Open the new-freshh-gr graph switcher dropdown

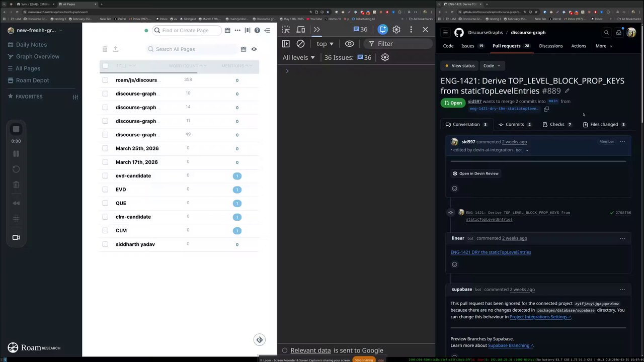(x=35, y=30)
